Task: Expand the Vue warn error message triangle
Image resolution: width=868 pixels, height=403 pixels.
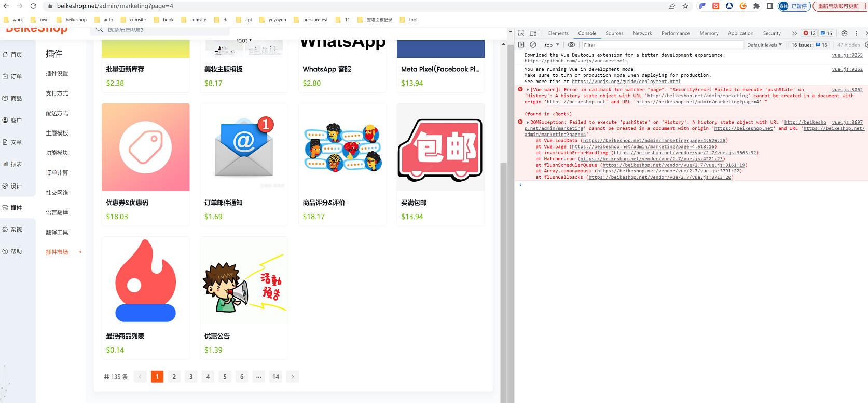Action: tap(528, 90)
